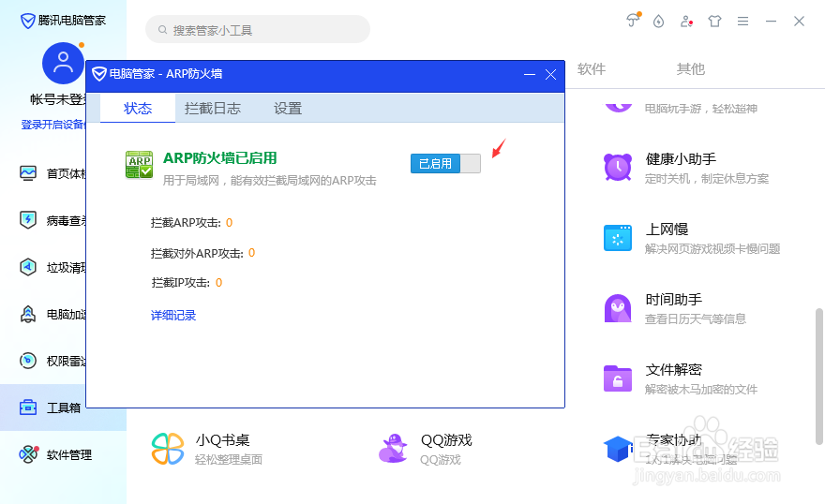The image size is (825, 504).
Task: Click the water drop icon in top bar
Action: pos(658,21)
